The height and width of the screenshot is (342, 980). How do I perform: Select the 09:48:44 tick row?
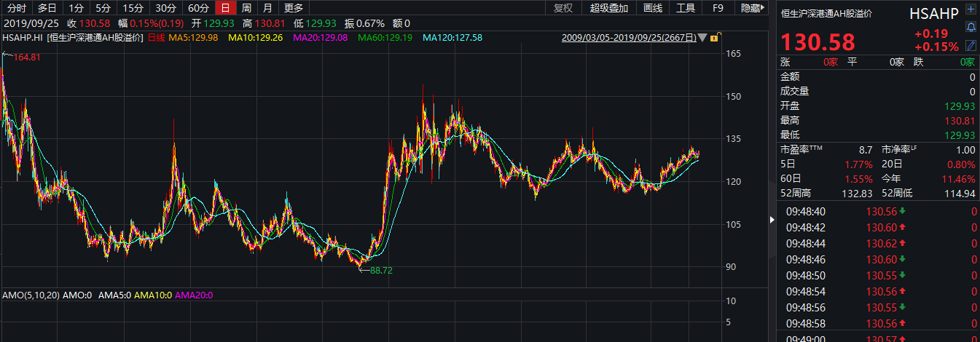(878, 243)
